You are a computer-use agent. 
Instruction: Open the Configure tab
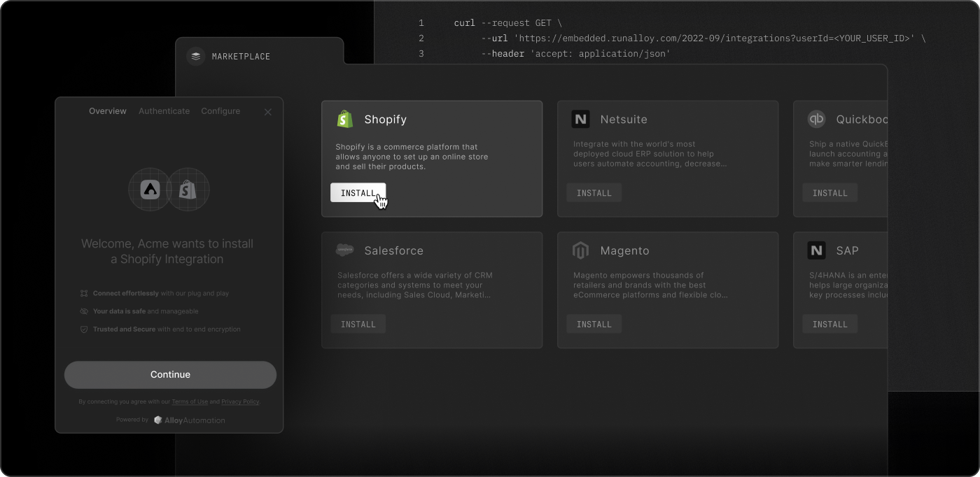220,111
